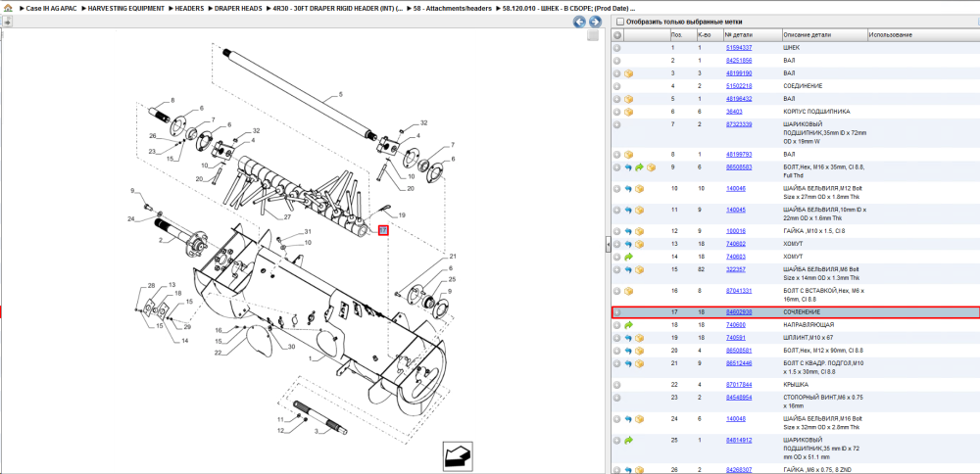Click the blue back-arrow icon for part 86508581

click(x=629, y=351)
